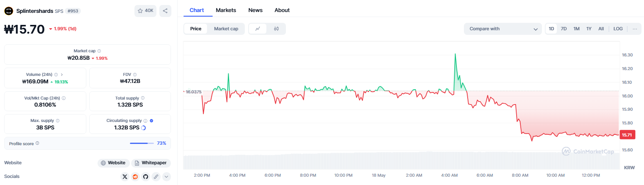Switch to the News tab
This screenshot has width=644, height=185.
pos(255,10)
